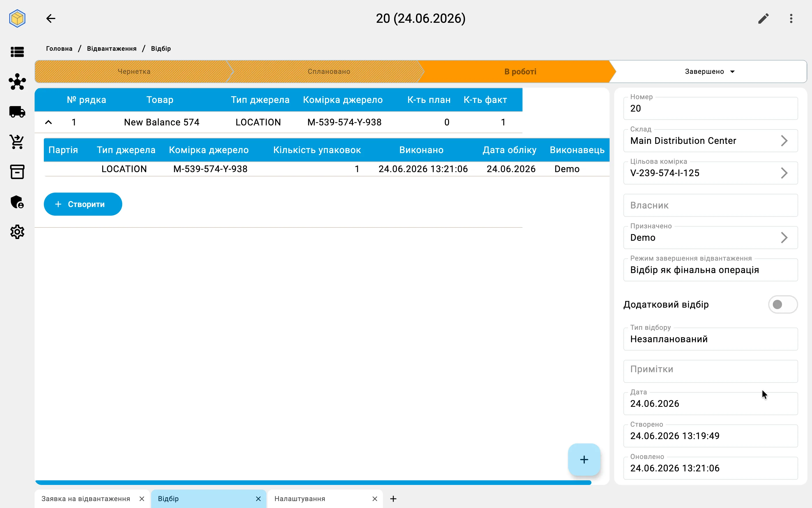The height and width of the screenshot is (508, 812).
Task: Switch to Заявка на відвантаження tab
Action: tap(86, 498)
